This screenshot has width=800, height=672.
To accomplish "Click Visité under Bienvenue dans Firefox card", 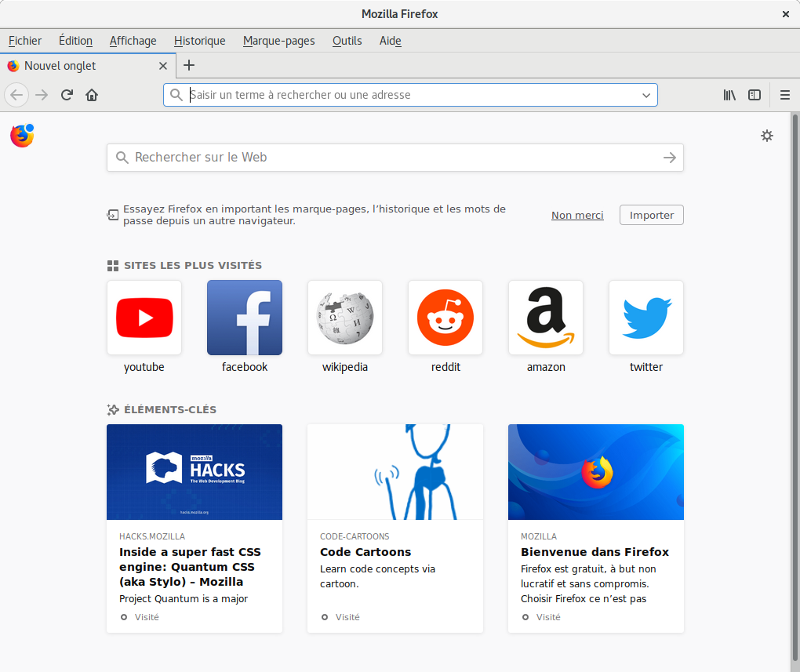I will pos(548,617).
